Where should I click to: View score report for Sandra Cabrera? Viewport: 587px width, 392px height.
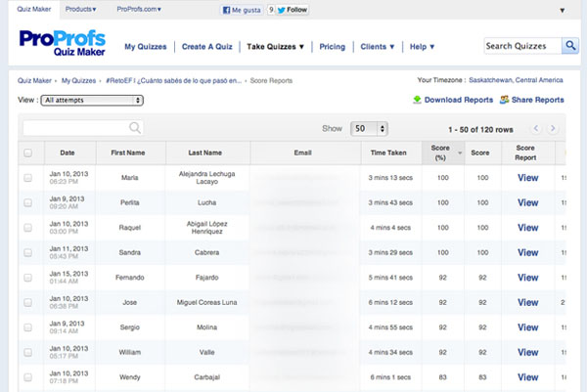(528, 252)
